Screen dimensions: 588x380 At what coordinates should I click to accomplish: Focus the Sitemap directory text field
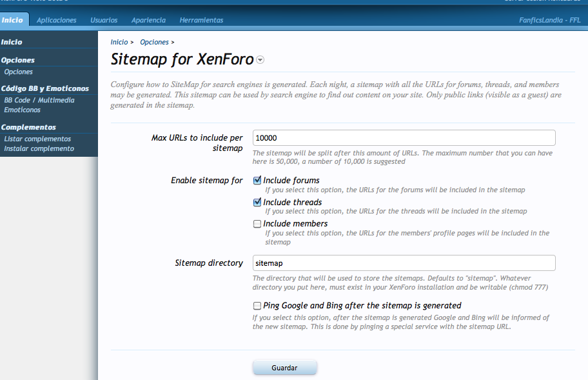(404, 263)
